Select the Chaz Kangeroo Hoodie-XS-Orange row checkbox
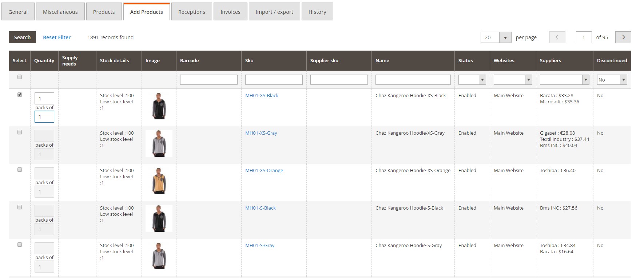644x278 pixels. (20, 170)
